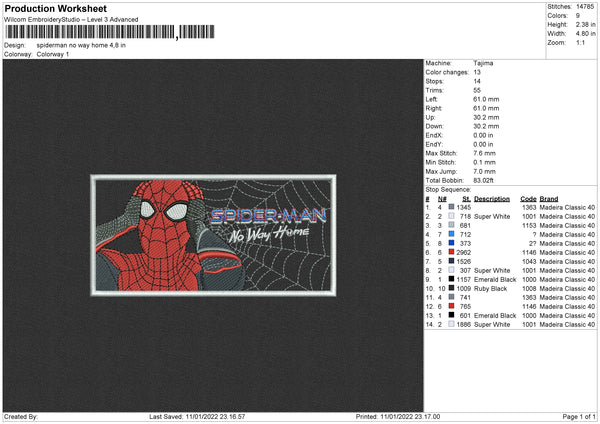Click the navy swatch in stop row 7

(x=451, y=261)
